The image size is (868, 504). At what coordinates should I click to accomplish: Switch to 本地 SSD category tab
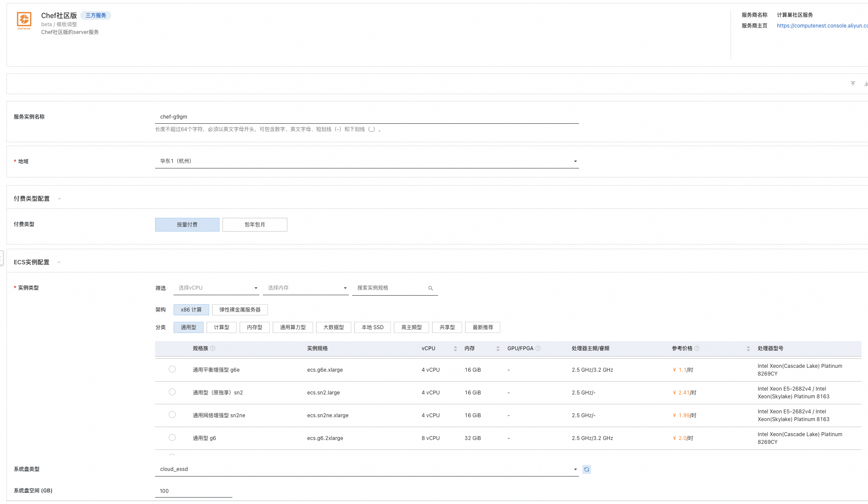[372, 327]
